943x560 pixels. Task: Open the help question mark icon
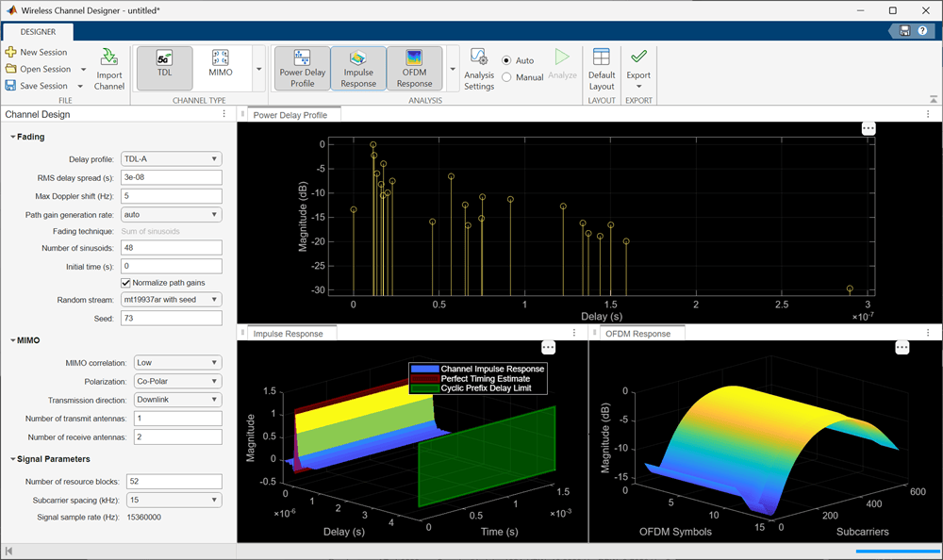922,31
